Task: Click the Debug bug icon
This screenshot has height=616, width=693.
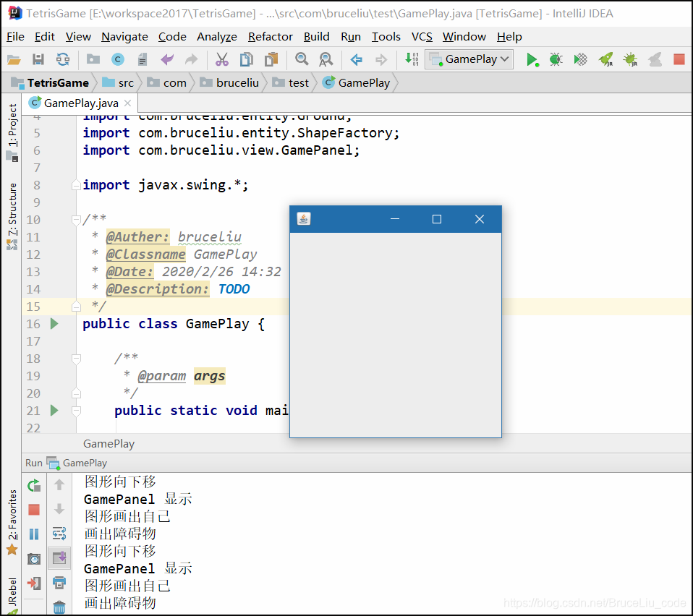Action: [556, 59]
